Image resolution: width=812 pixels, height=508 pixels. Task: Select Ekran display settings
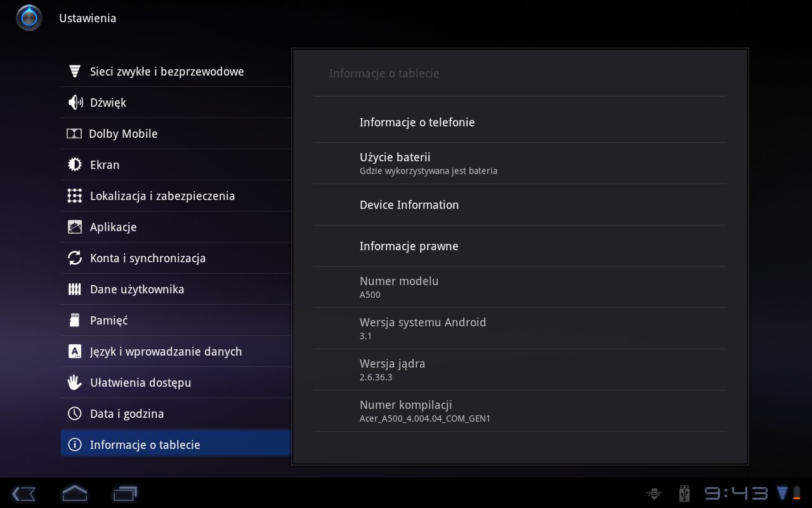click(x=176, y=164)
